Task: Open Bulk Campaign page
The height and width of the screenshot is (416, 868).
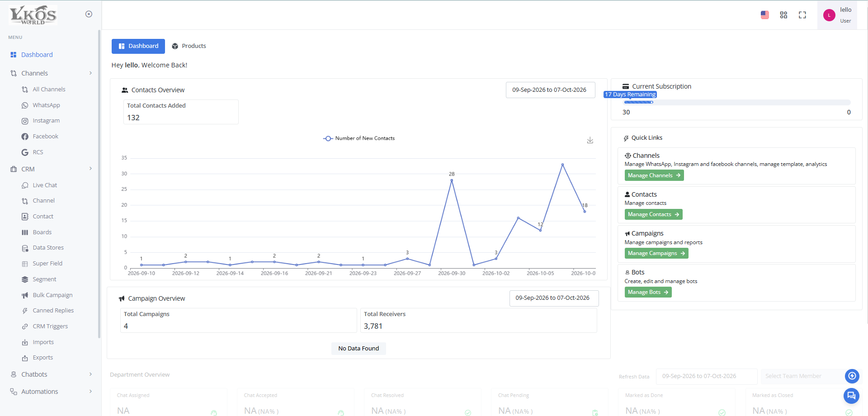Action: (52, 295)
